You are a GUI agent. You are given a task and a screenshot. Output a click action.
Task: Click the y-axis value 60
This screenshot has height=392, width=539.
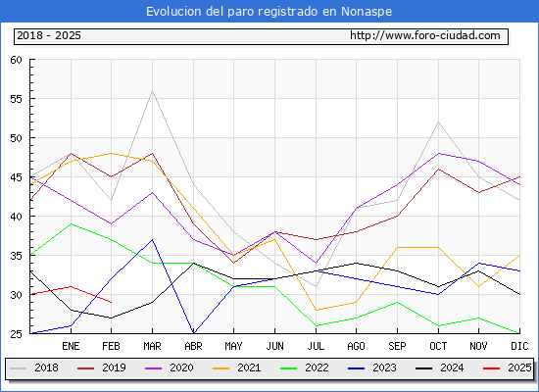16,60
